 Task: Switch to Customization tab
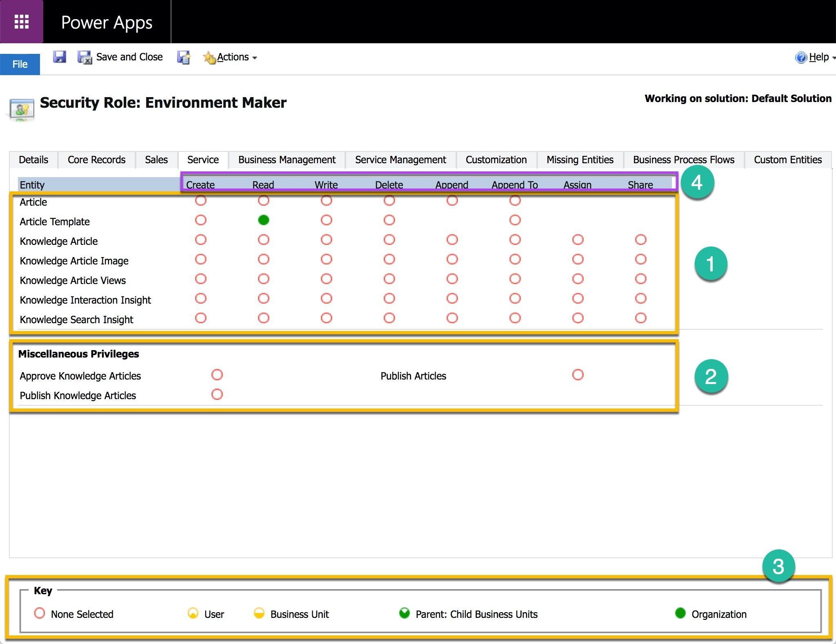pos(496,159)
